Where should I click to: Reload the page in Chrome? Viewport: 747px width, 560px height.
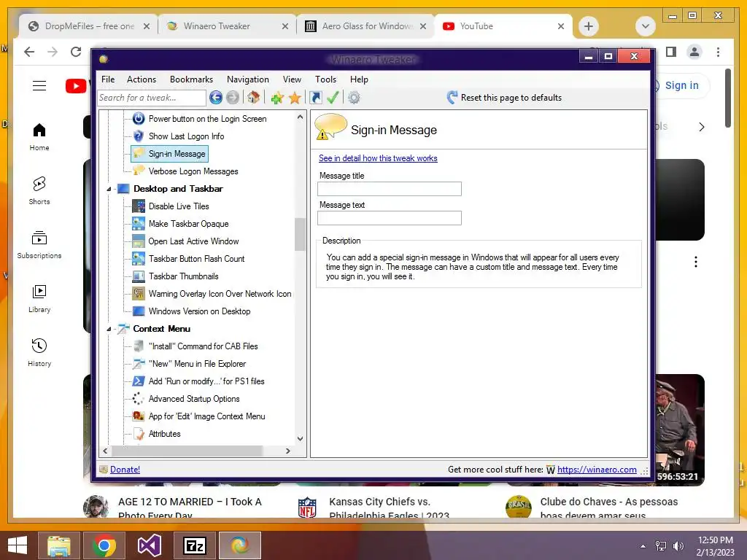76,52
